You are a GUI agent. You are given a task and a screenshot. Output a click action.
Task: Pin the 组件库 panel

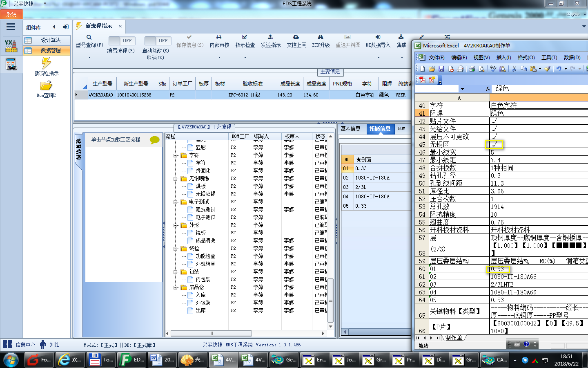coord(65,27)
